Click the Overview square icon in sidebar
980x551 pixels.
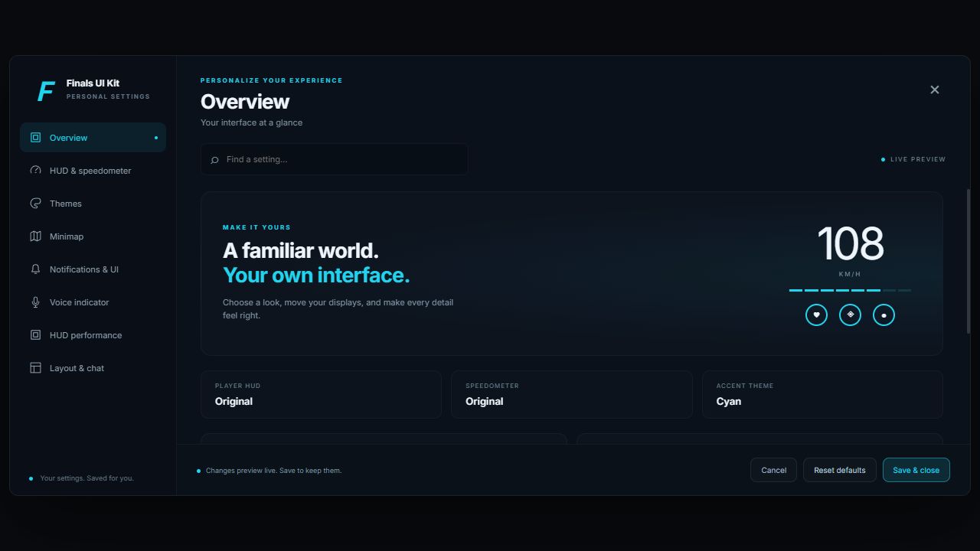(35, 138)
